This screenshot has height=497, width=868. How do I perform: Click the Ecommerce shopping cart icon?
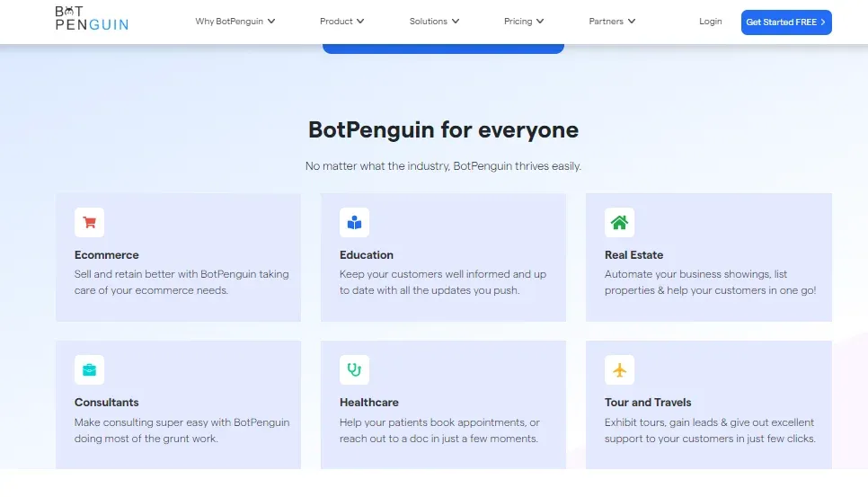[x=89, y=223]
